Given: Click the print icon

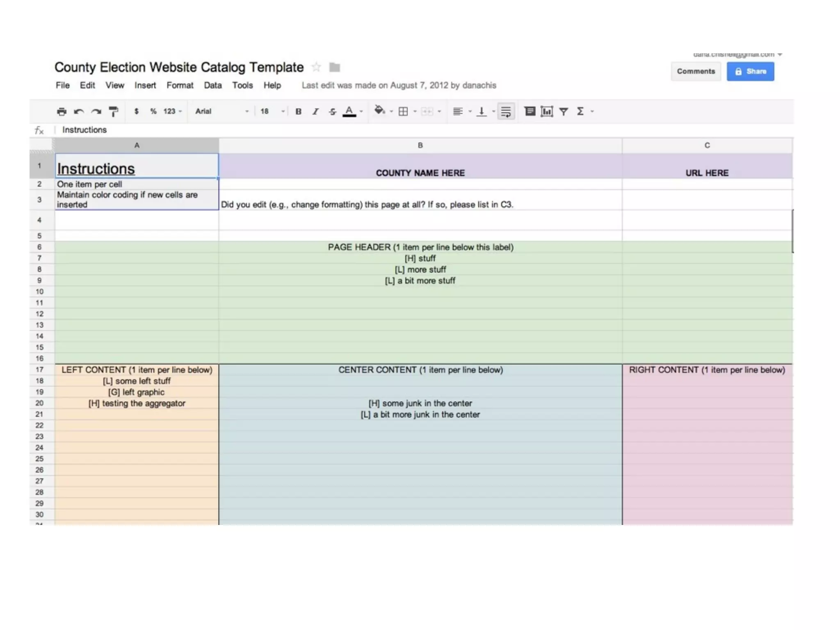Looking at the screenshot, I should tap(62, 112).
